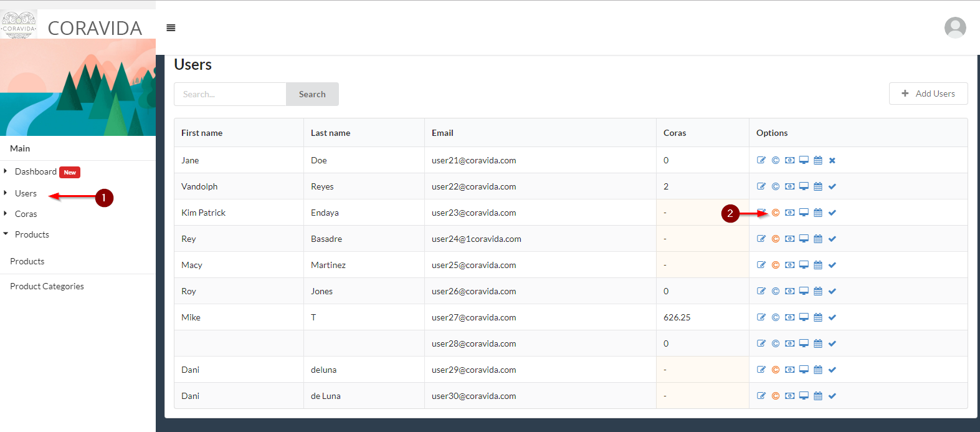Toggle the checkmark status for Vandolph Reyes
980x432 pixels.
[x=832, y=186]
